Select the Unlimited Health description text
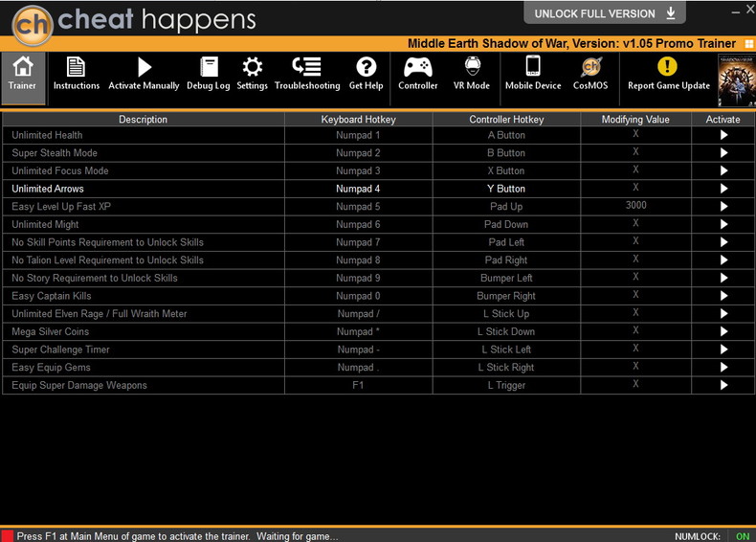Viewport: 756px width, 542px height. tap(47, 135)
